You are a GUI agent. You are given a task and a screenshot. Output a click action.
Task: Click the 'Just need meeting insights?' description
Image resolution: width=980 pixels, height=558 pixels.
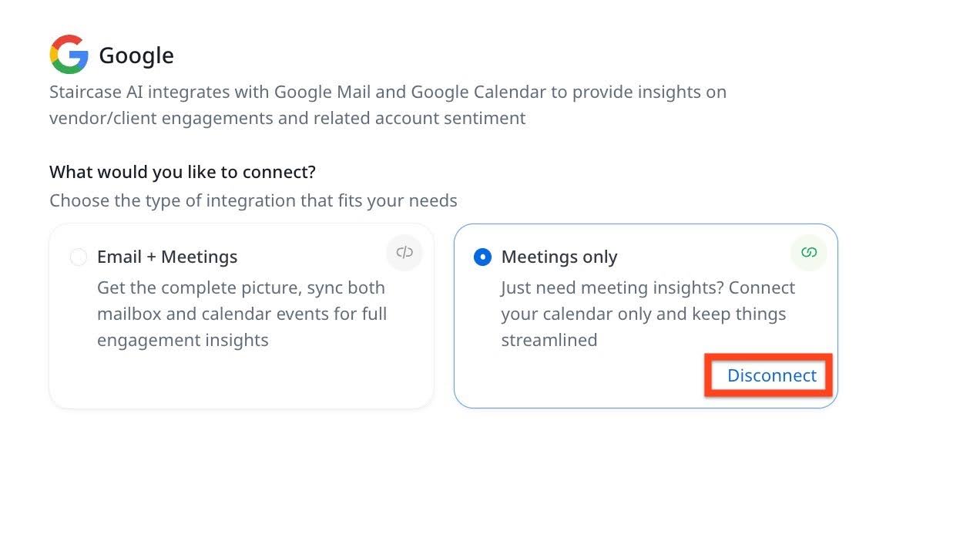point(648,314)
